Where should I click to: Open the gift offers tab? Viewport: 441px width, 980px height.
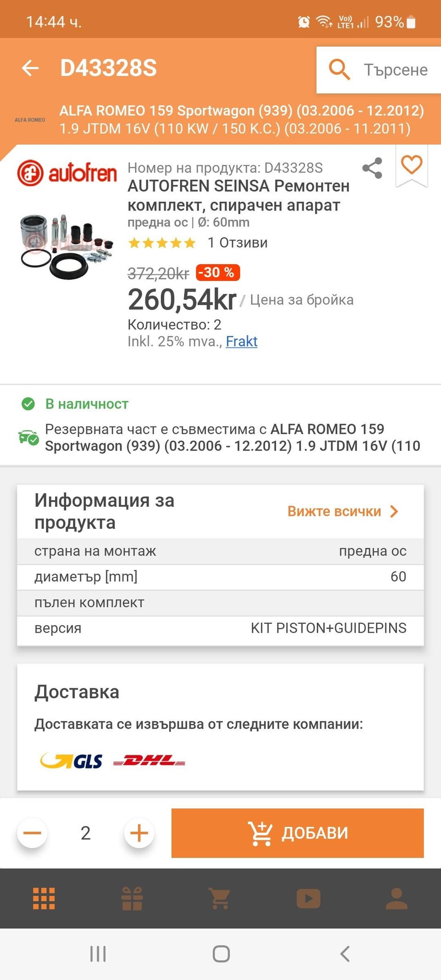point(132,898)
